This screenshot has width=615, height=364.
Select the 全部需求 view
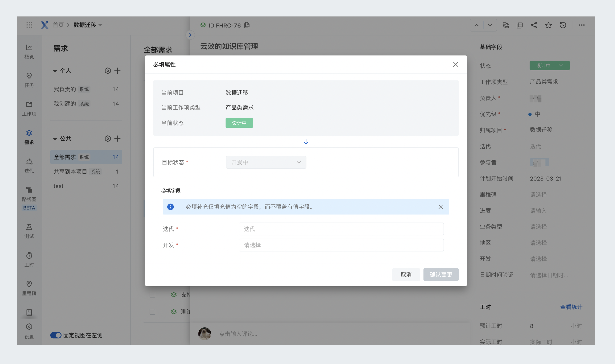(x=86, y=157)
